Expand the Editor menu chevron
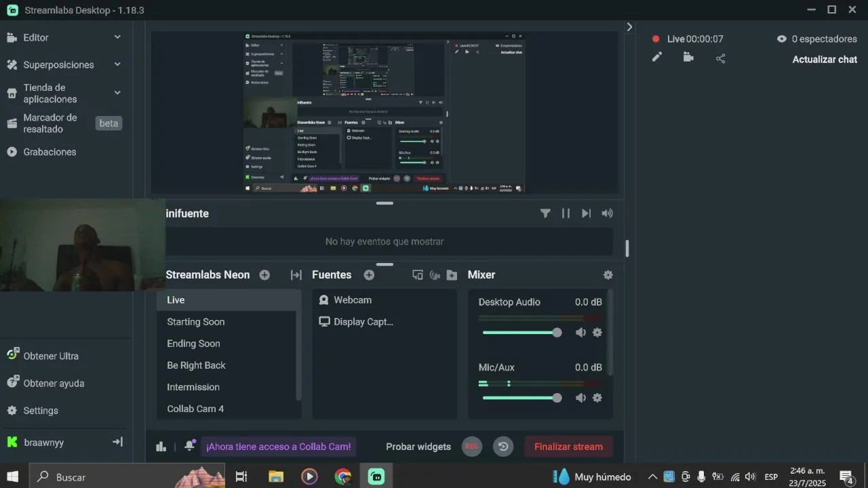Image resolution: width=868 pixels, height=488 pixels. [117, 37]
